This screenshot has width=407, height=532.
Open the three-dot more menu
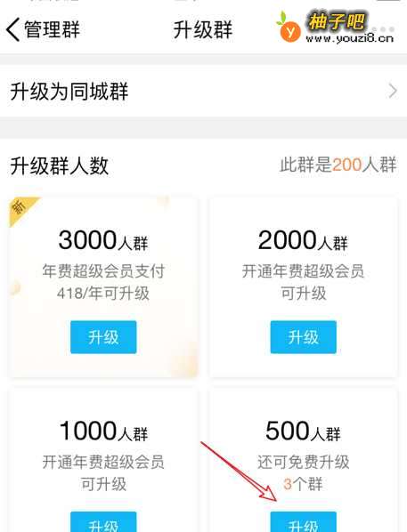(x=383, y=29)
